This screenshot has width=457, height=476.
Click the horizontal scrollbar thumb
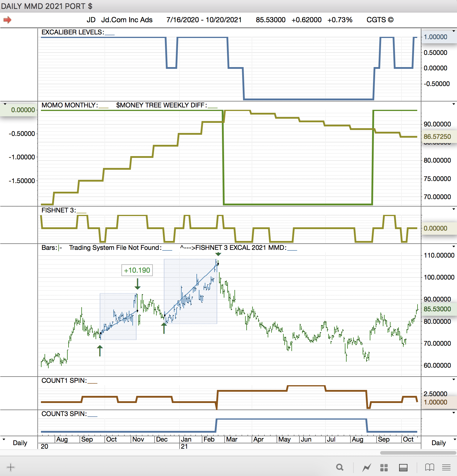418,453
